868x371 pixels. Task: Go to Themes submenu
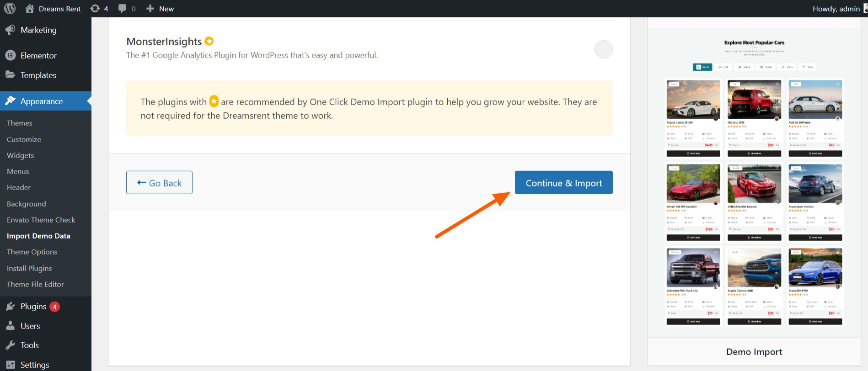tap(20, 123)
